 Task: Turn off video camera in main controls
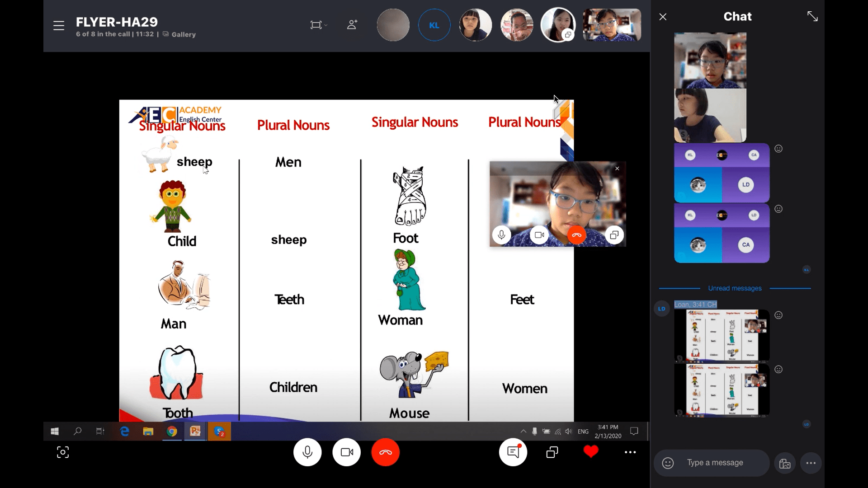[x=347, y=452]
